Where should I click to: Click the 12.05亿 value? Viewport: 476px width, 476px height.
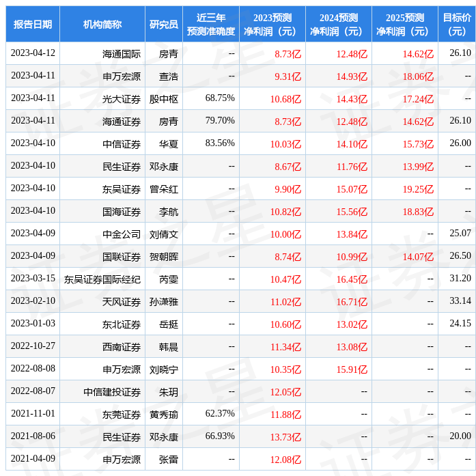click(285, 392)
